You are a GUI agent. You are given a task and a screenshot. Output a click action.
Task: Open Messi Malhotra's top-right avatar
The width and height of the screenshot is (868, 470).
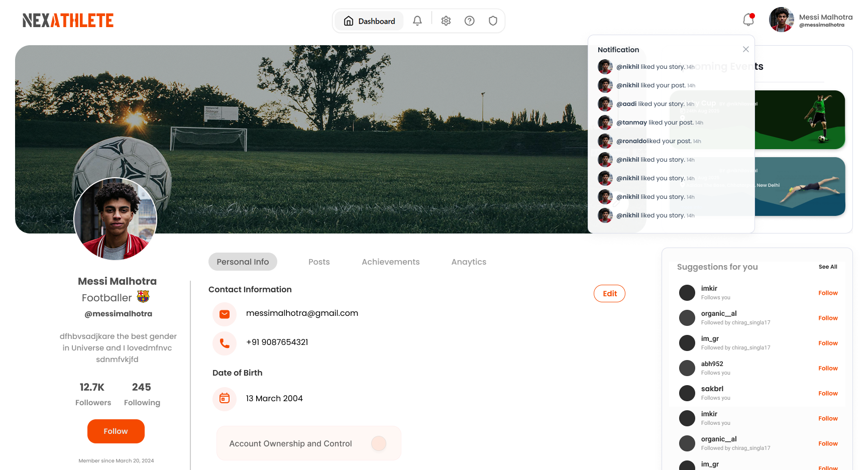(782, 20)
